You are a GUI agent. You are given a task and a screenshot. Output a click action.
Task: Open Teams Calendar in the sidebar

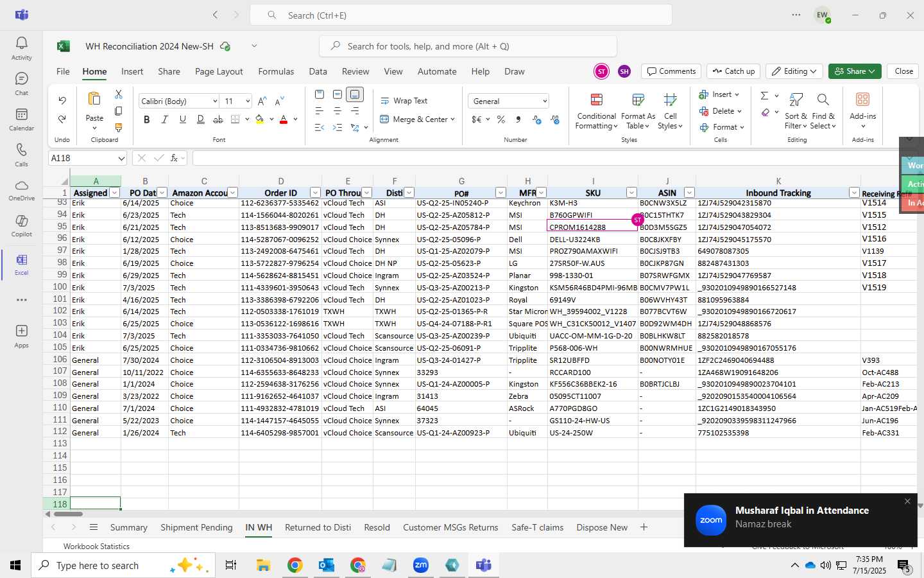[x=21, y=119]
